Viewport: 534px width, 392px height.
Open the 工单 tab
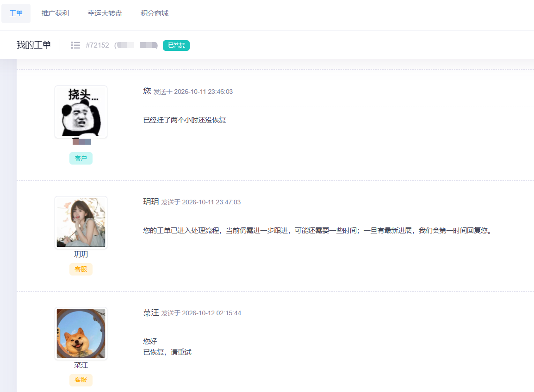16,13
